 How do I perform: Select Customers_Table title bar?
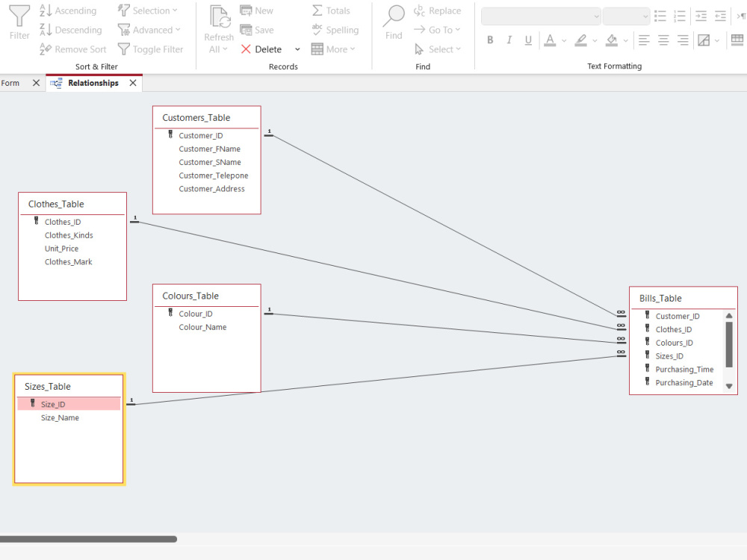pos(206,118)
